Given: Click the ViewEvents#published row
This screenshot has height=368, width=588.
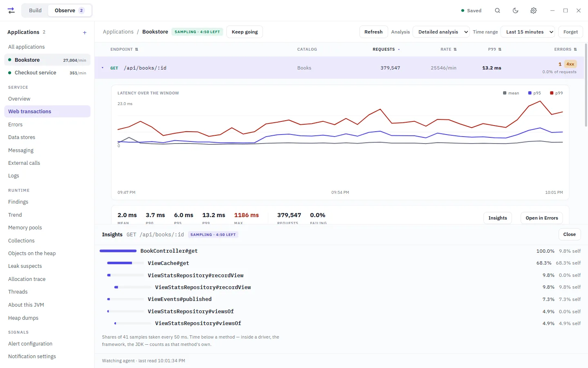Looking at the screenshot, I should click(340, 299).
